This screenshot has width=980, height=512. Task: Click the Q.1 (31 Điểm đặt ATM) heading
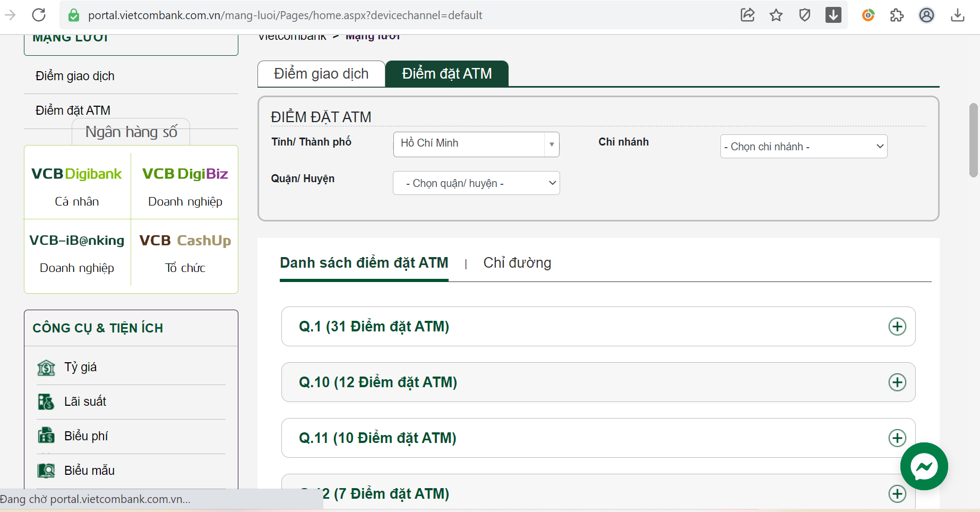(x=374, y=327)
